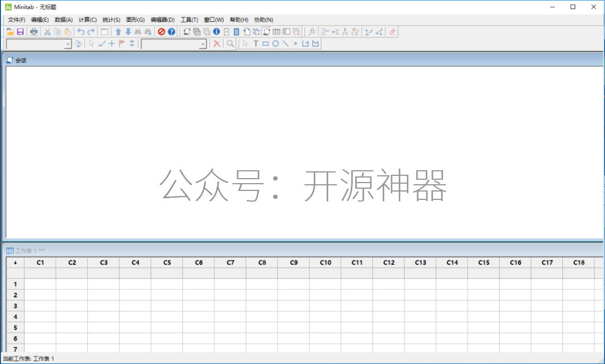This screenshot has height=364, width=605.
Task: Save the project with the purple disk icon
Action: pyautogui.click(x=21, y=32)
